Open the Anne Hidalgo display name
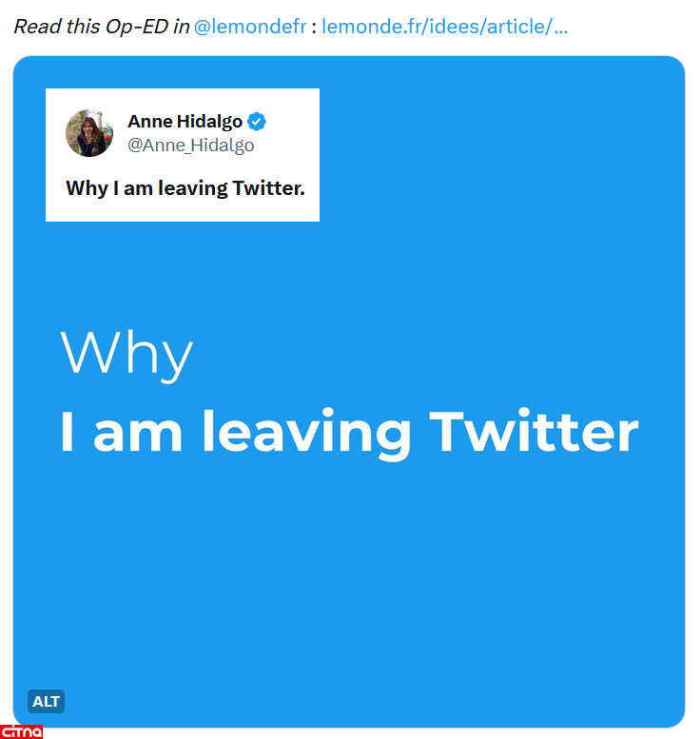The width and height of the screenshot is (700, 739). [185, 122]
